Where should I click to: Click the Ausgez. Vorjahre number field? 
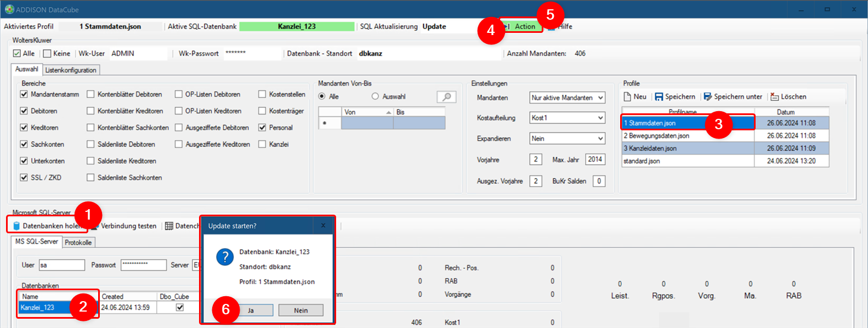536,181
